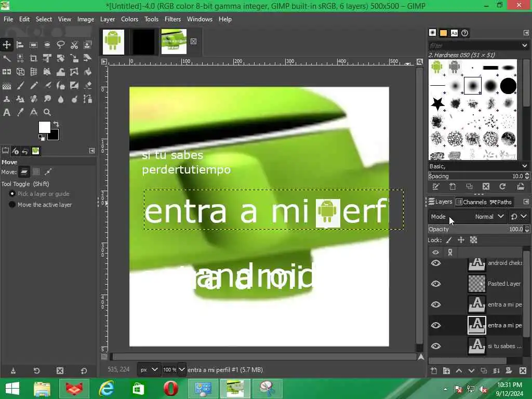Image resolution: width=532 pixels, height=399 pixels.
Task: Open the Colors menu
Action: [129, 19]
